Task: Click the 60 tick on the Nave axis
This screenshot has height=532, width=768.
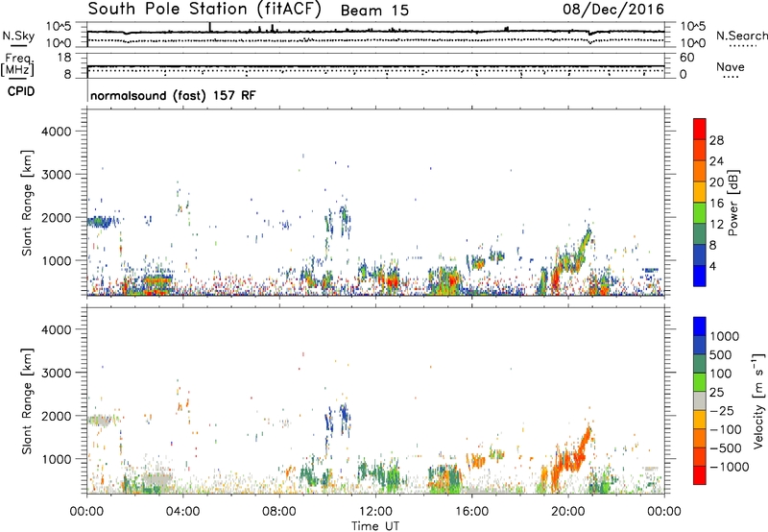Action: [686, 58]
